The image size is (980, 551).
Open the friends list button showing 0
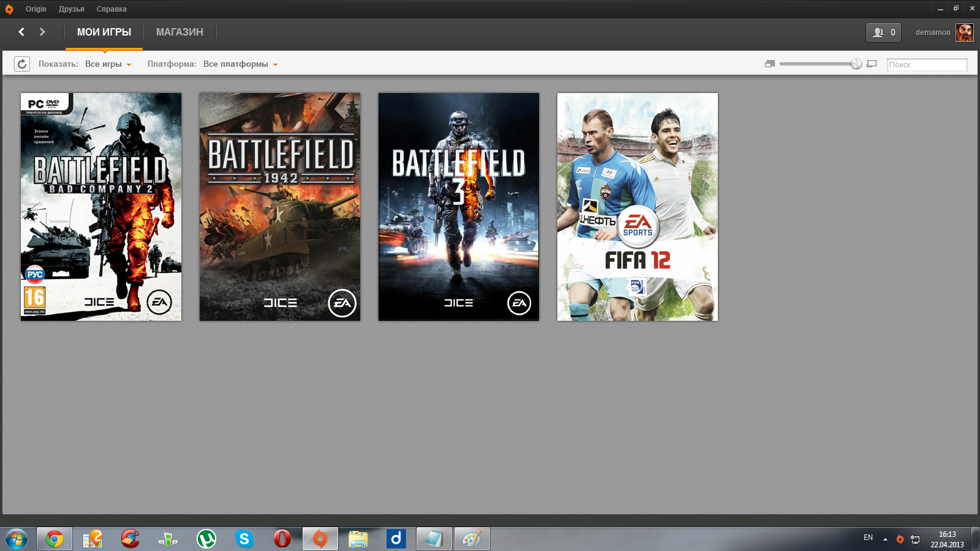point(883,32)
